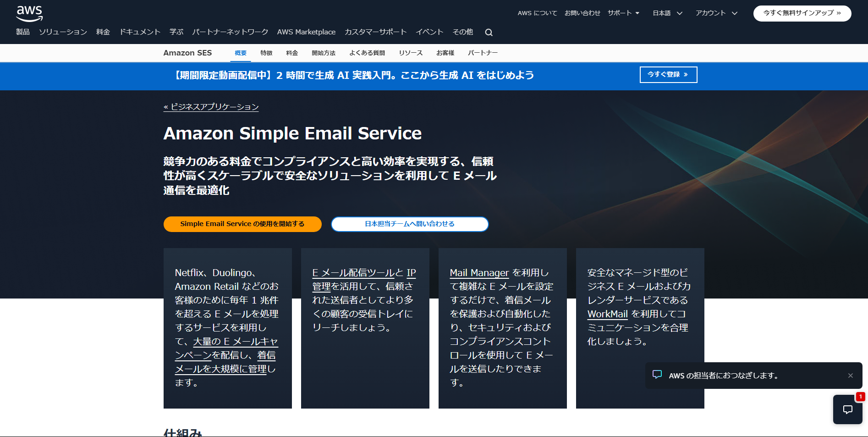Select the リソース tab
The image size is (868, 437).
[411, 53]
